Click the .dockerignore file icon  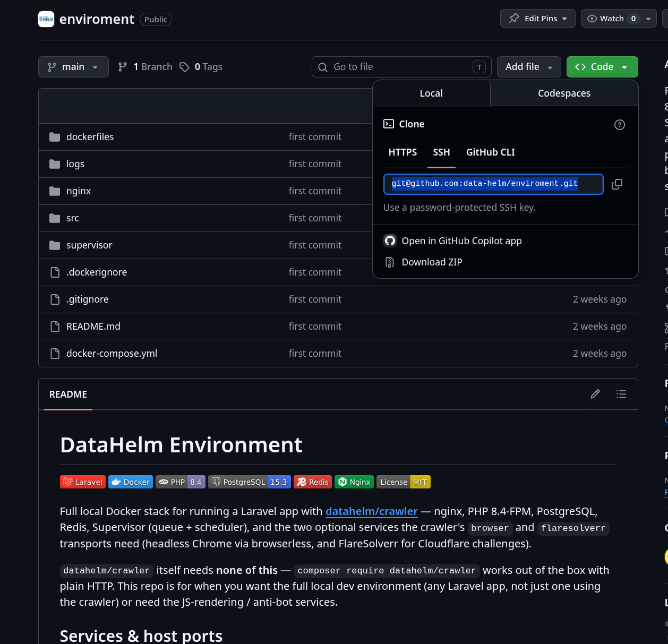pos(55,272)
